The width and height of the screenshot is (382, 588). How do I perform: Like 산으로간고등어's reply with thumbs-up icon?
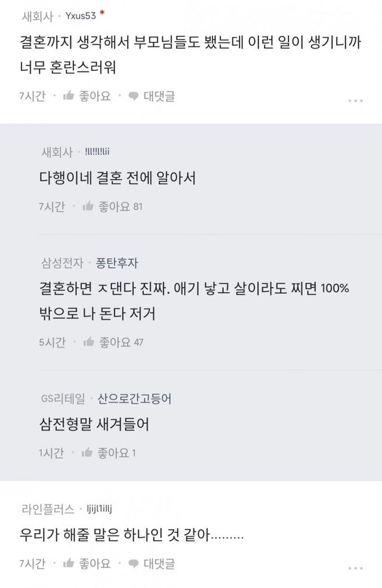click(x=88, y=453)
